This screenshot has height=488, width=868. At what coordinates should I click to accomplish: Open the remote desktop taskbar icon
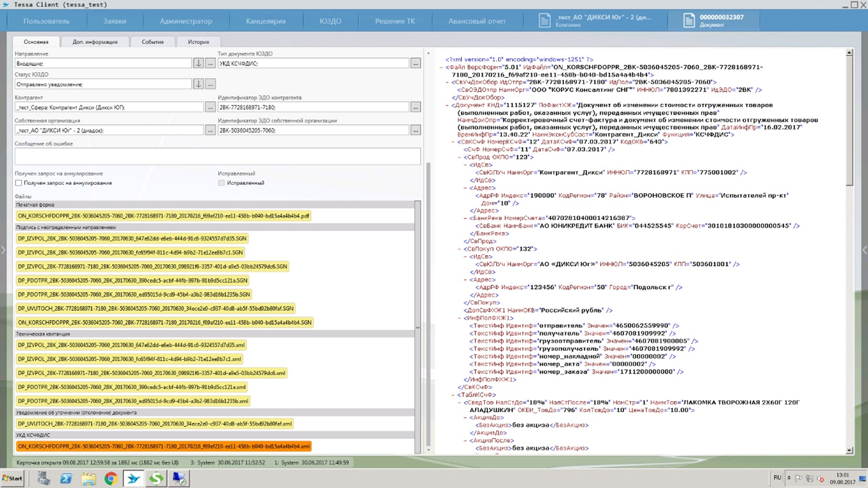click(x=179, y=478)
